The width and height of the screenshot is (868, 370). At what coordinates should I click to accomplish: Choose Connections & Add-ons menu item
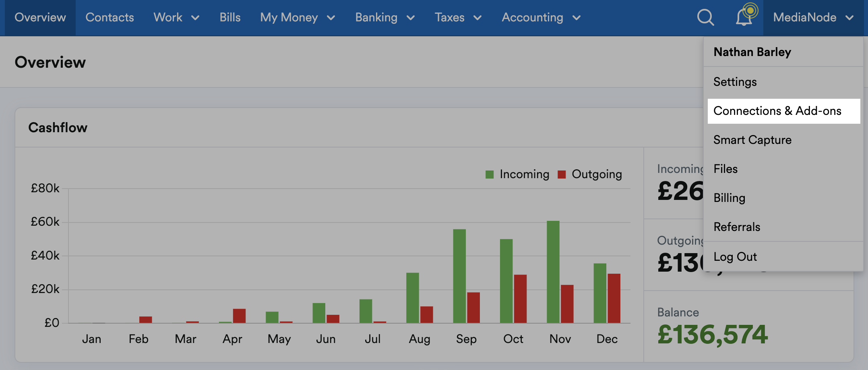tap(777, 111)
